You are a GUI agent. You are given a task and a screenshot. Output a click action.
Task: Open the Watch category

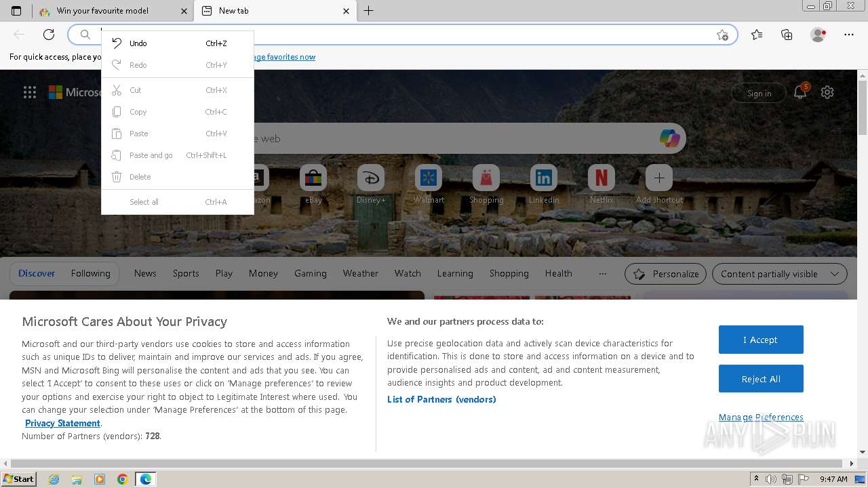[x=408, y=273]
